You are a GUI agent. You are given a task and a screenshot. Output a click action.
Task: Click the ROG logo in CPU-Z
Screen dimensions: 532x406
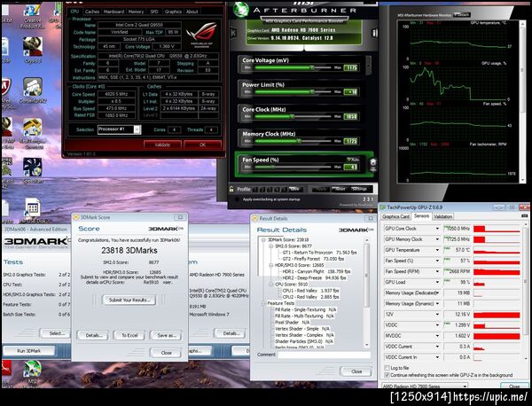tap(203, 35)
